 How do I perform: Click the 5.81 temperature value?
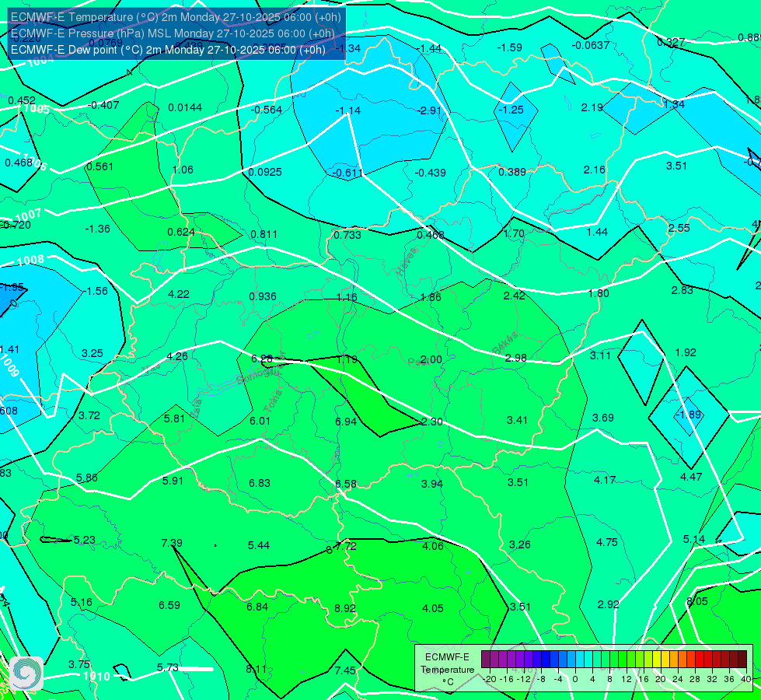pos(174,418)
